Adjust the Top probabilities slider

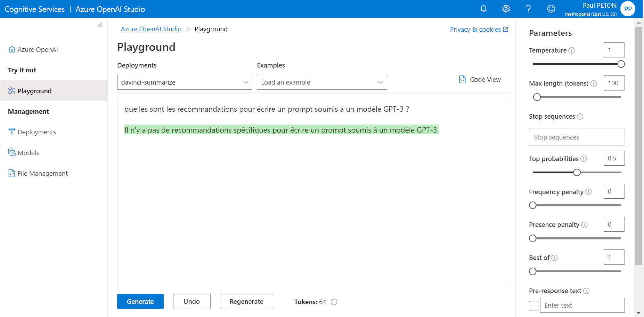(577, 172)
